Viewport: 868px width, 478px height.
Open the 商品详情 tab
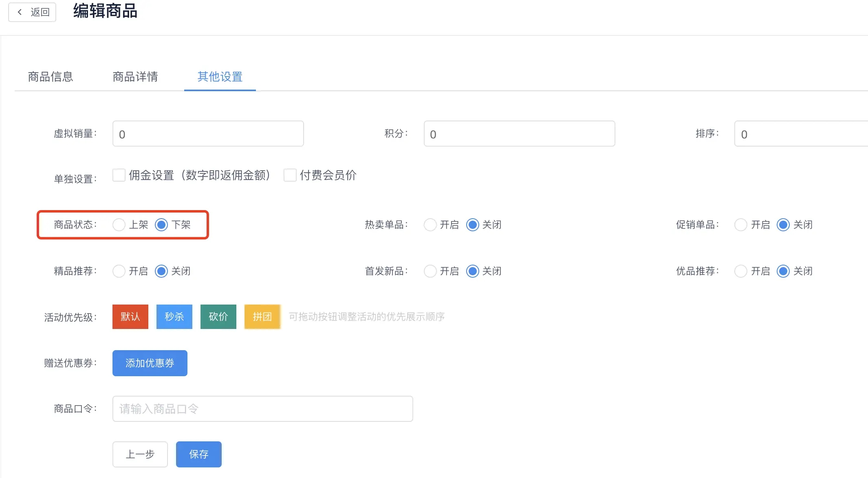135,77
